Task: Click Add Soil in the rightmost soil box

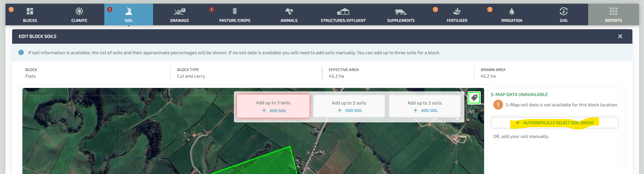Action: pyautogui.click(x=425, y=111)
